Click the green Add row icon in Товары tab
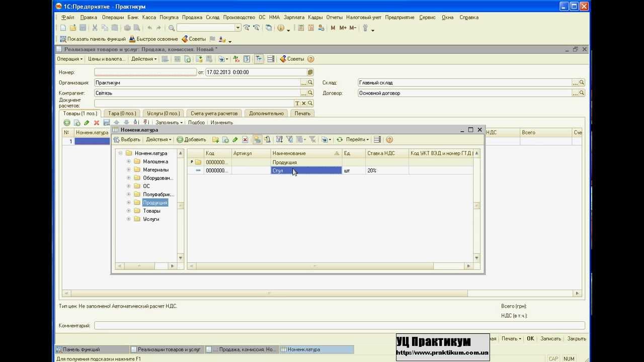The image size is (644, 362). (67, 122)
